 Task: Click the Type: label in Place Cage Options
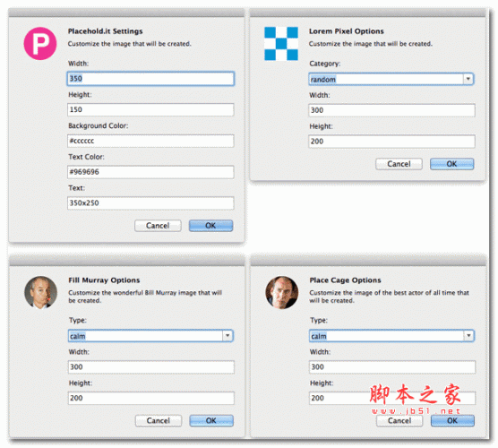click(319, 320)
